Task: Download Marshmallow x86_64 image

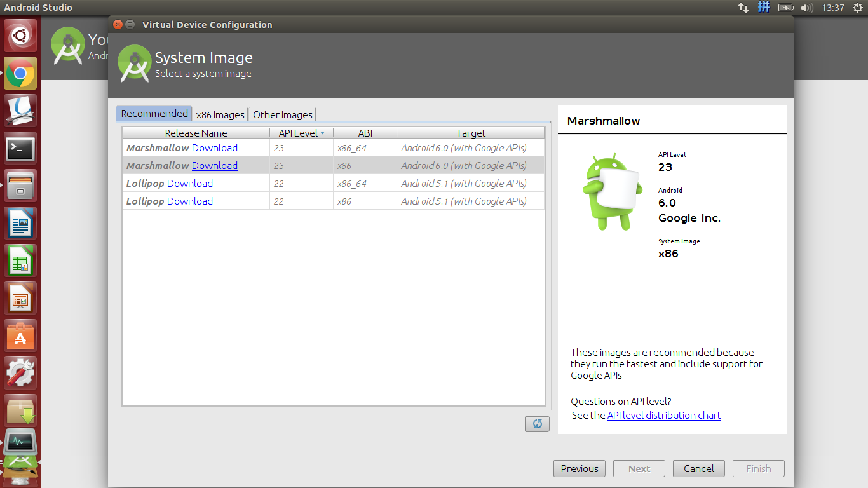Action: click(215, 147)
